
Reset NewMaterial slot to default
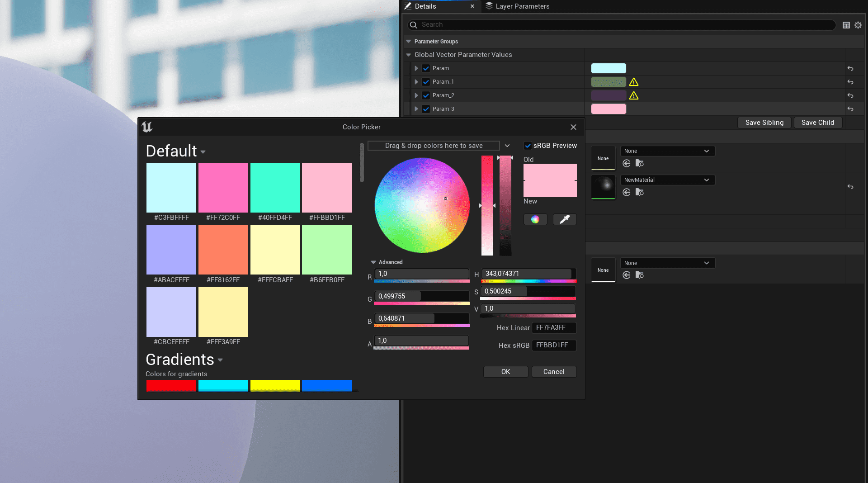pos(850,187)
